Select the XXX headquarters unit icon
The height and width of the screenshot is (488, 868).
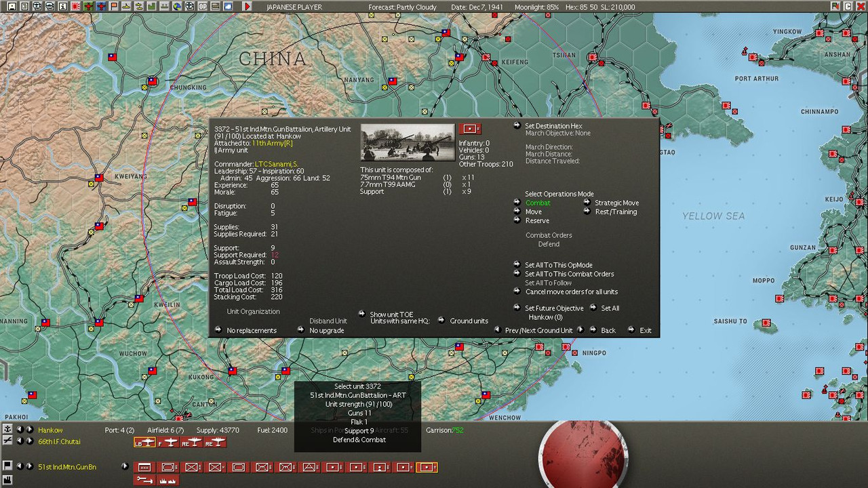pyautogui.click(x=144, y=467)
